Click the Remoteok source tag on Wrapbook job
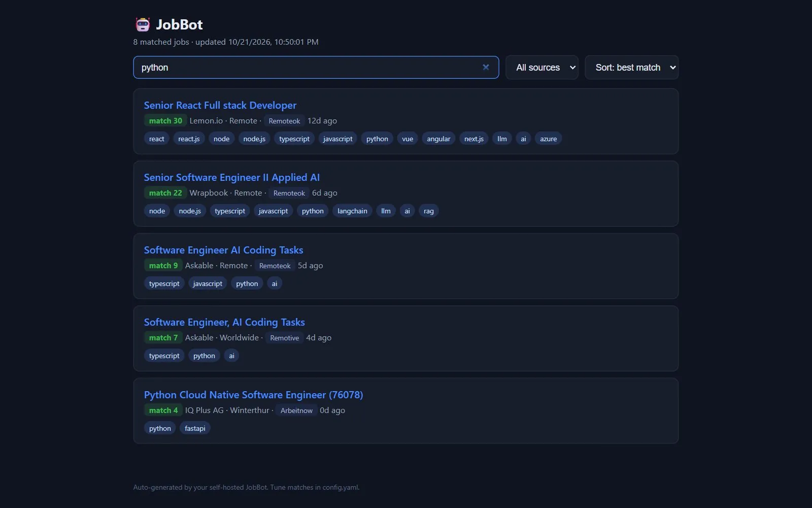812x508 pixels. click(x=289, y=193)
